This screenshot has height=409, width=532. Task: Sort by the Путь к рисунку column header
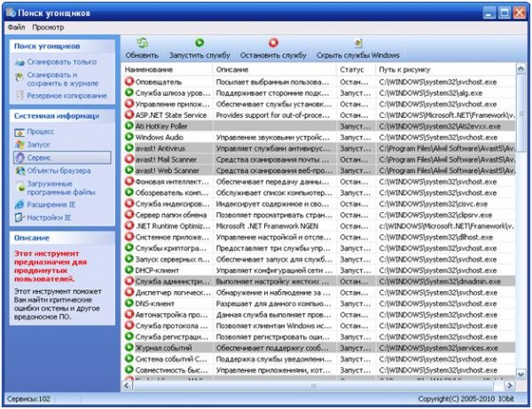pyautogui.click(x=445, y=69)
